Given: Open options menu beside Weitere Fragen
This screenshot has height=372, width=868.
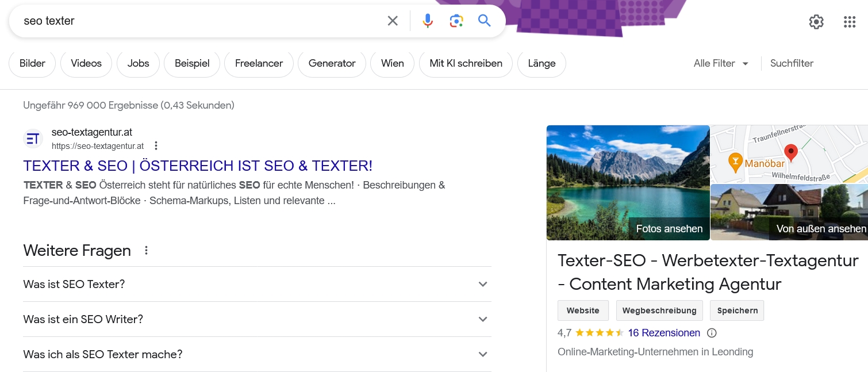Looking at the screenshot, I should tap(147, 251).
